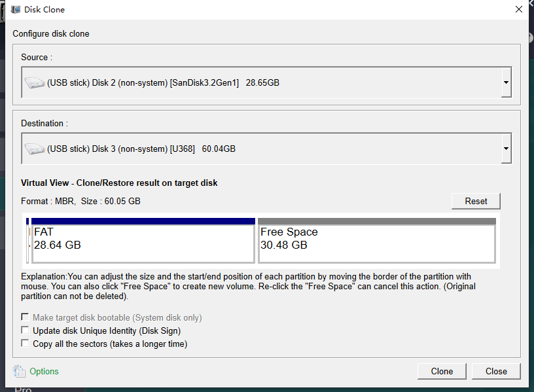This screenshot has width=534, height=392.
Task: Open the Options link
Action: point(44,371)
